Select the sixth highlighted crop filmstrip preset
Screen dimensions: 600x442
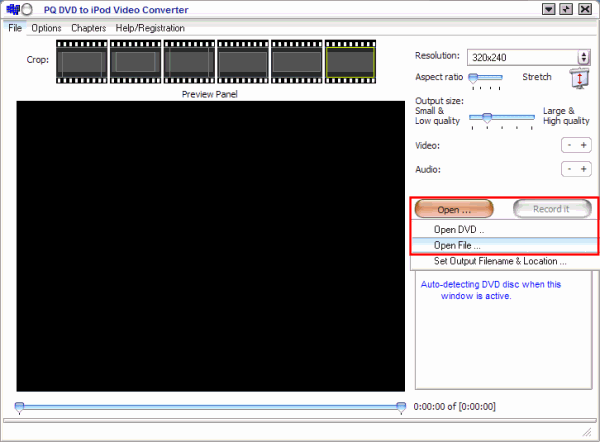pos(350,62)
